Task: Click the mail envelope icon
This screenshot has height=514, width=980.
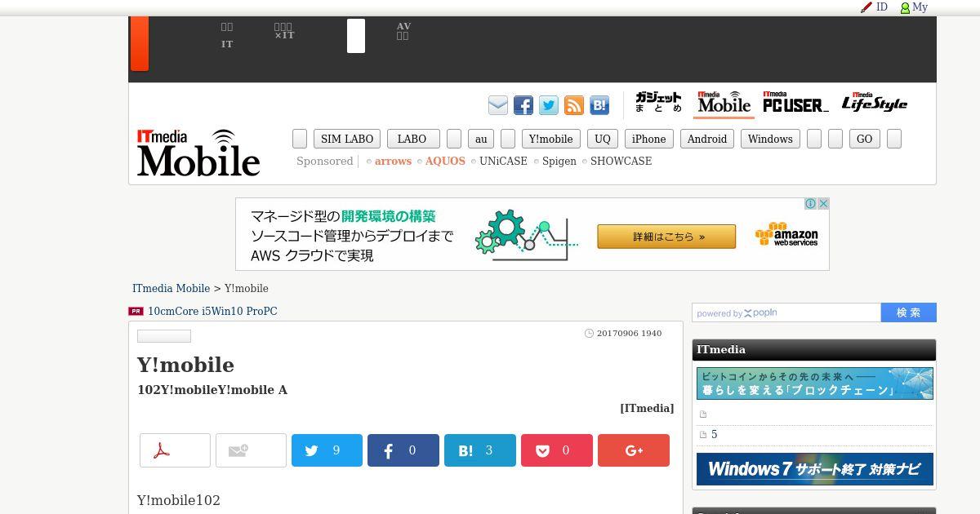Action: 498,105
